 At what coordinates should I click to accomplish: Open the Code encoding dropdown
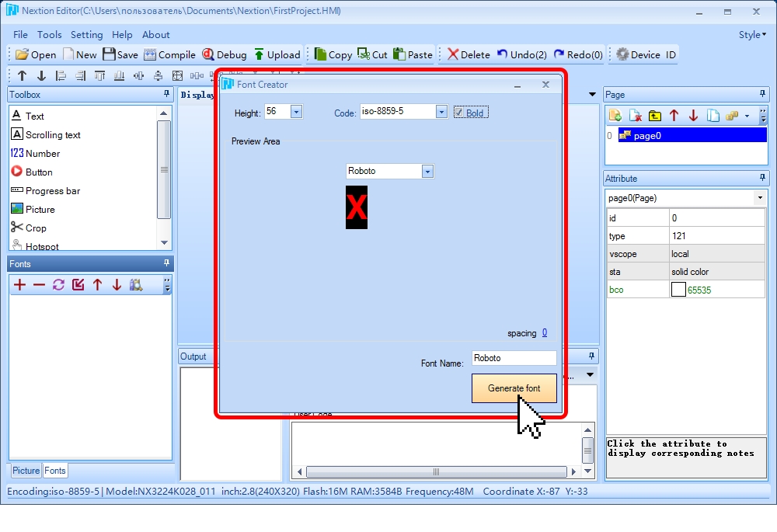(441, 112)
